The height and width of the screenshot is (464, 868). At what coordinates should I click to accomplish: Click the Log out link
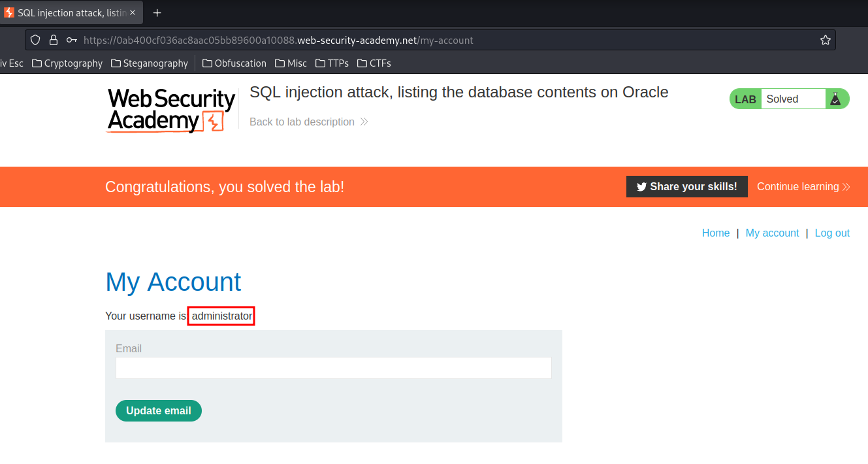[832, 233]
